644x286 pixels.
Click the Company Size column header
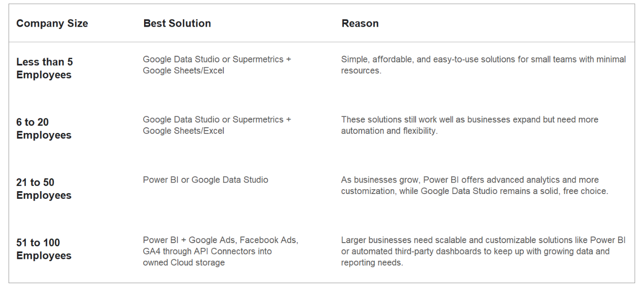click(52, 24)
